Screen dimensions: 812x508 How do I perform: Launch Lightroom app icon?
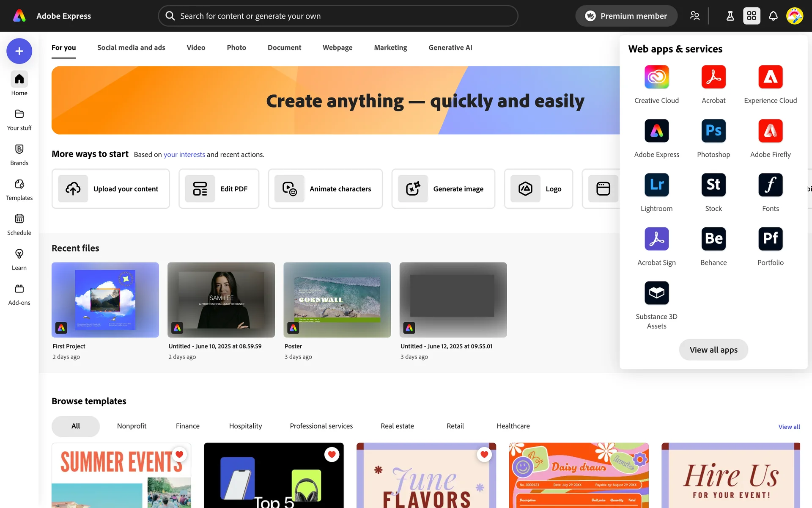(x=656, y=185)
